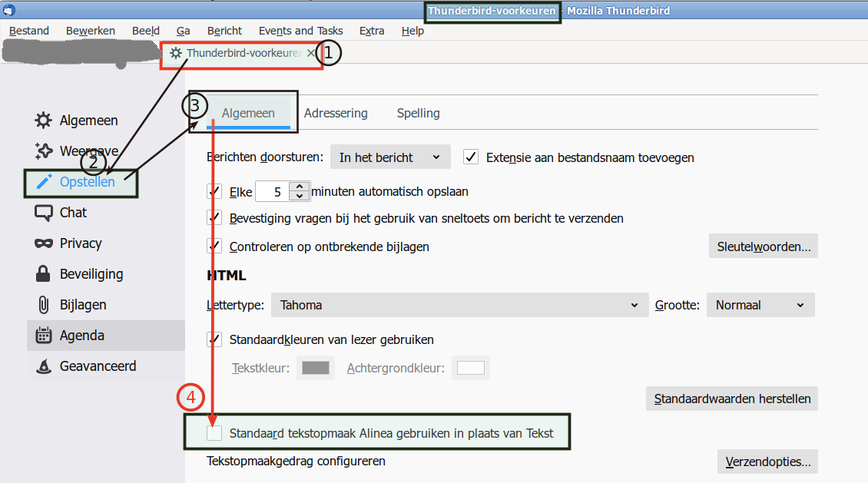The image size is (868, 483).
Task: Open the Bewerken menu
Action: click(x=90, y=31)
